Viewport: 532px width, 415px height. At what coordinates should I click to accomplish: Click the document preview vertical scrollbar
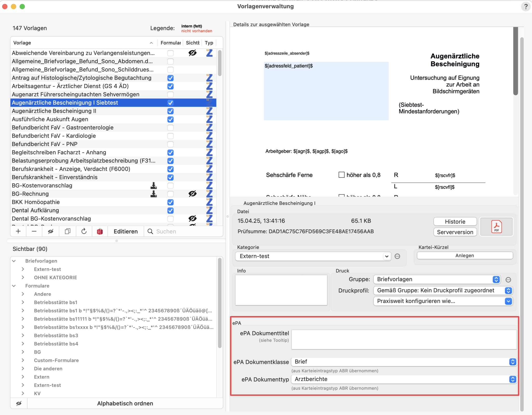[x=516, y=61]
